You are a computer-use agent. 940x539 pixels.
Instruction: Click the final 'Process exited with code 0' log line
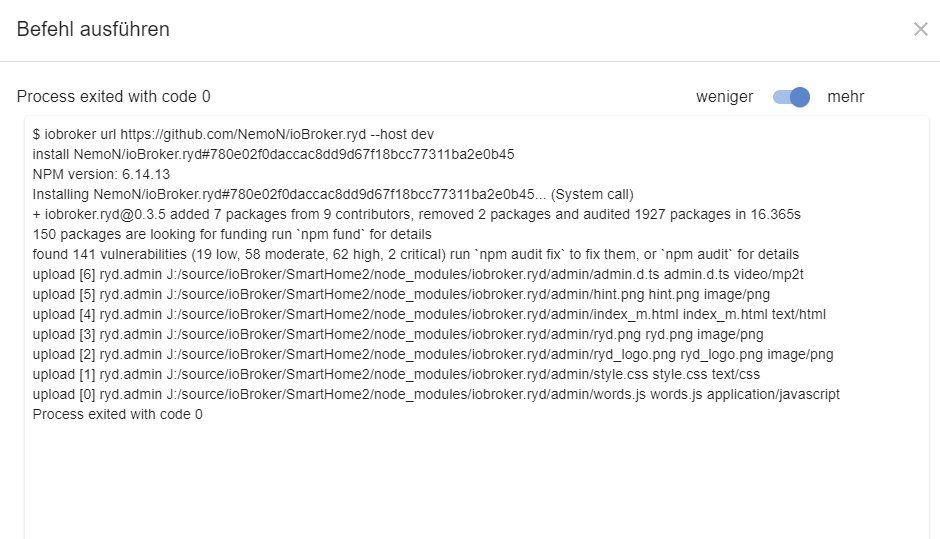click(118, 414)
